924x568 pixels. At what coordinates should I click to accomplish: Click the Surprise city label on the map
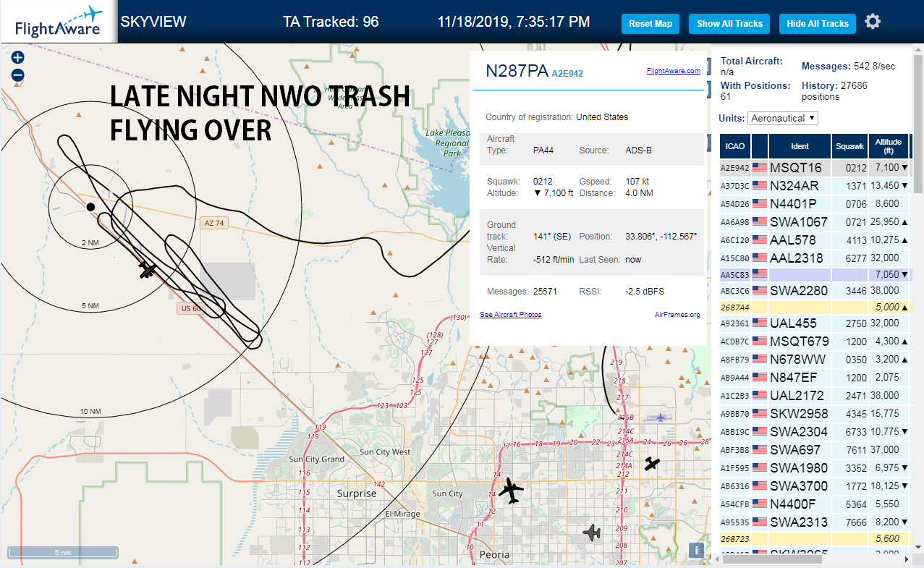pyautogui.click(x=357, y=493)
